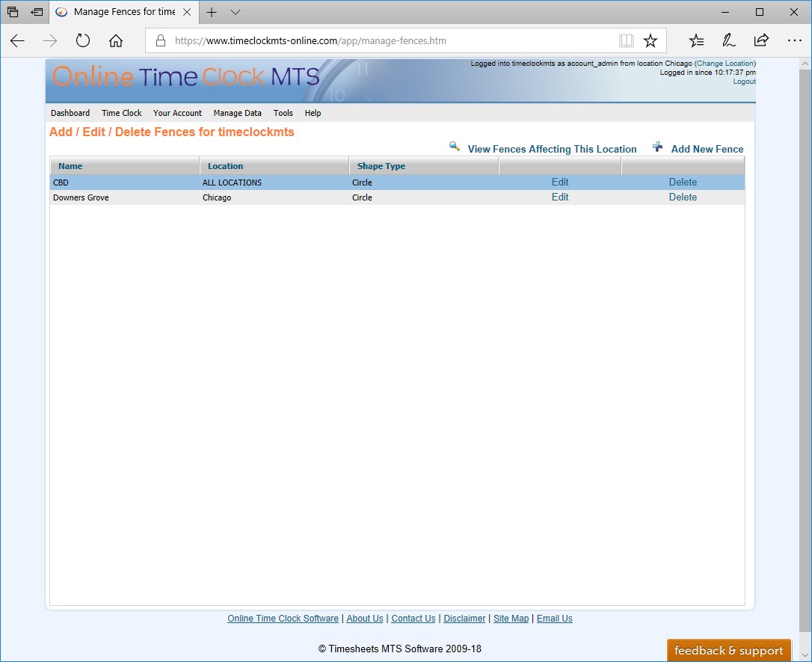Open the Reading view book icon
812x662 pixels.
tap(626, 41)
